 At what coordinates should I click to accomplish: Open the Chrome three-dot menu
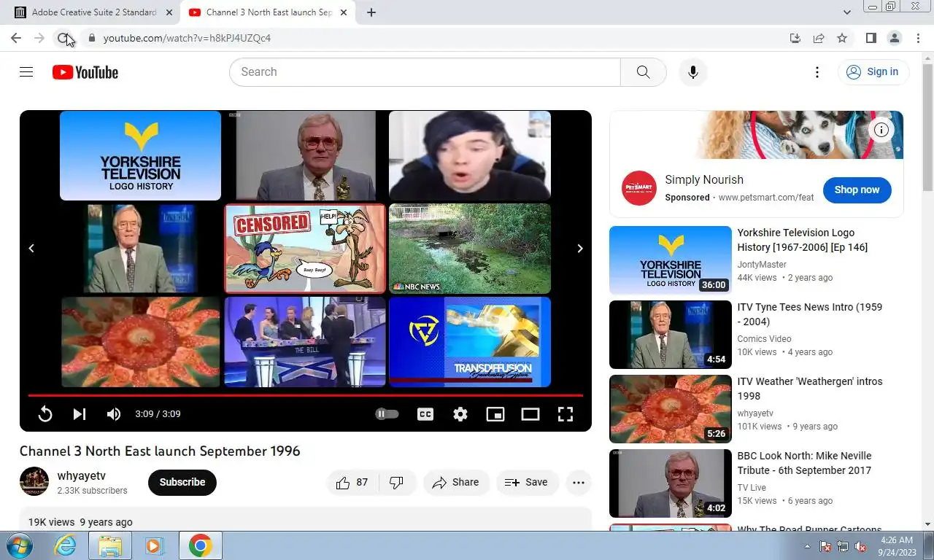point(918,38)
